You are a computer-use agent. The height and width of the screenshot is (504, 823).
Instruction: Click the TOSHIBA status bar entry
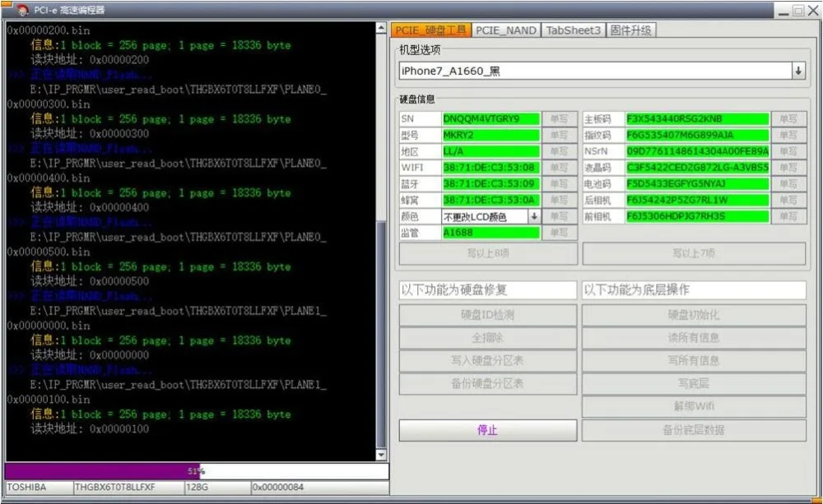(x=39, y=488)
